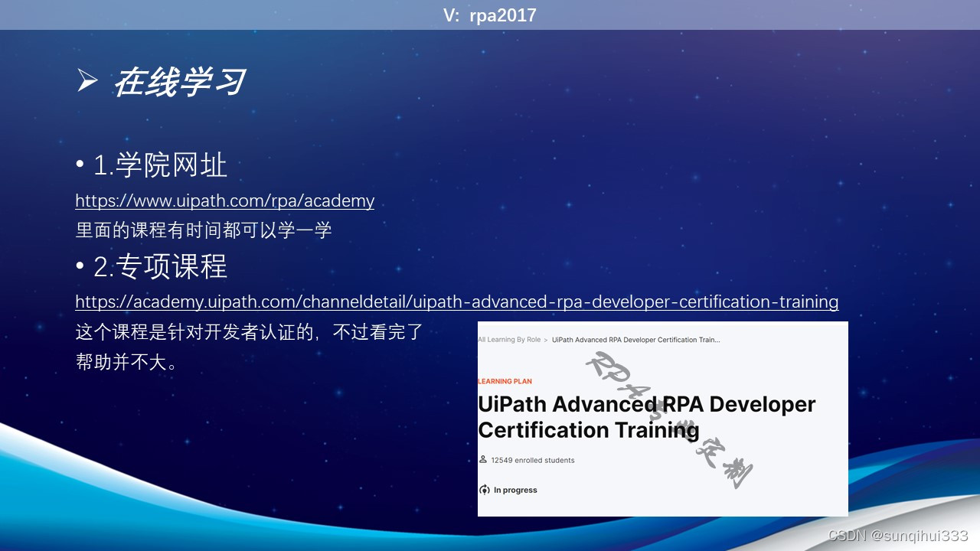Click the '1.学院网址' bullet heading
The width and height of the screenshot is (980, 551).
(x=160, y=165)
